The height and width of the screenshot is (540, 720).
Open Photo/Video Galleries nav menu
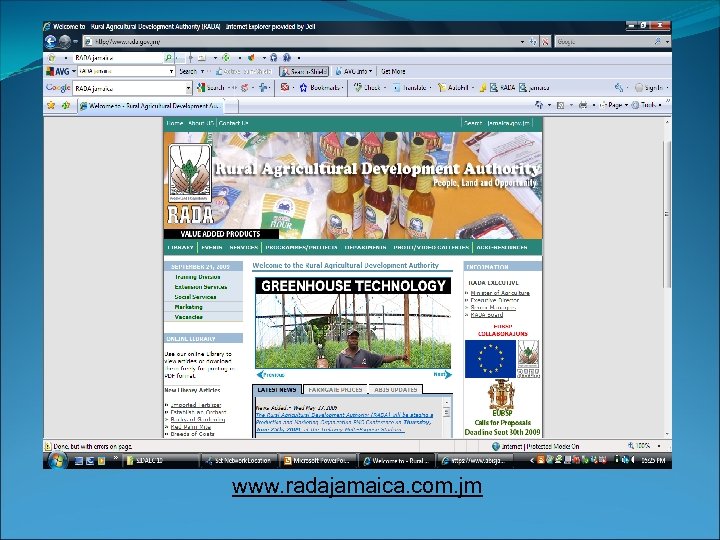431,248
